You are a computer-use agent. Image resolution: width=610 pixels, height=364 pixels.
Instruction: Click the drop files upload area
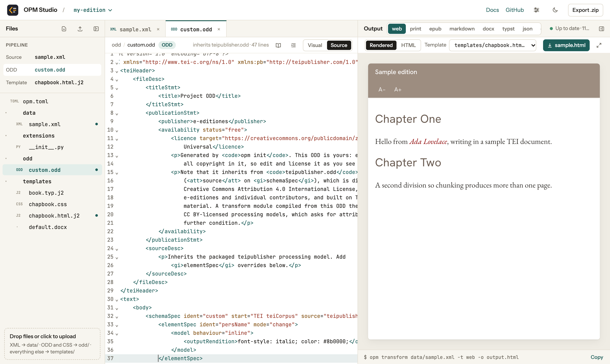click(x=52, y=344)
